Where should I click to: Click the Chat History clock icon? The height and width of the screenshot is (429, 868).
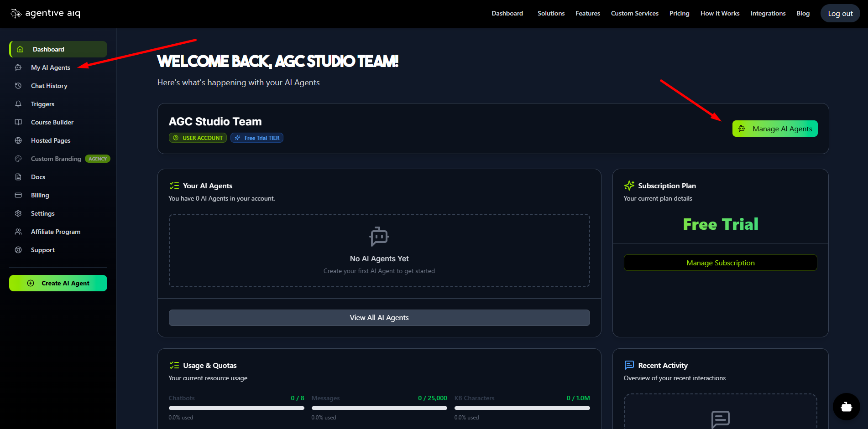coord(18,86)
